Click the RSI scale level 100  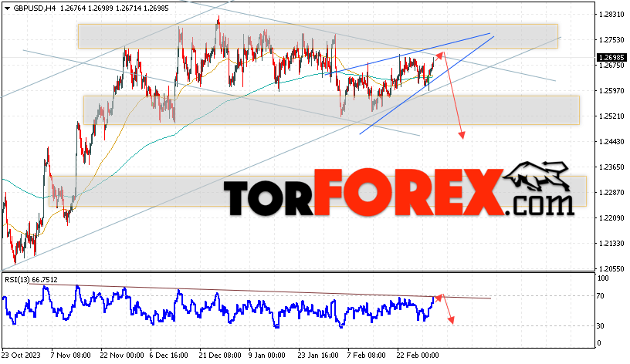coord(603,278)
